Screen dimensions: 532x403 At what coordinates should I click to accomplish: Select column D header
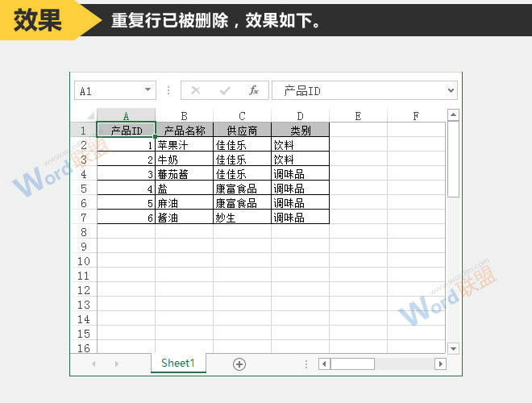301,116
